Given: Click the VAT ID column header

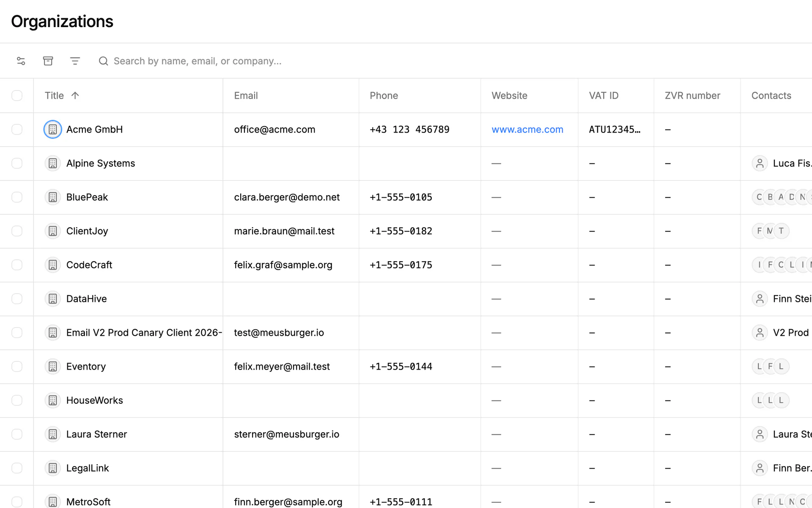Looking at the screenshot, I should (604, 96).
